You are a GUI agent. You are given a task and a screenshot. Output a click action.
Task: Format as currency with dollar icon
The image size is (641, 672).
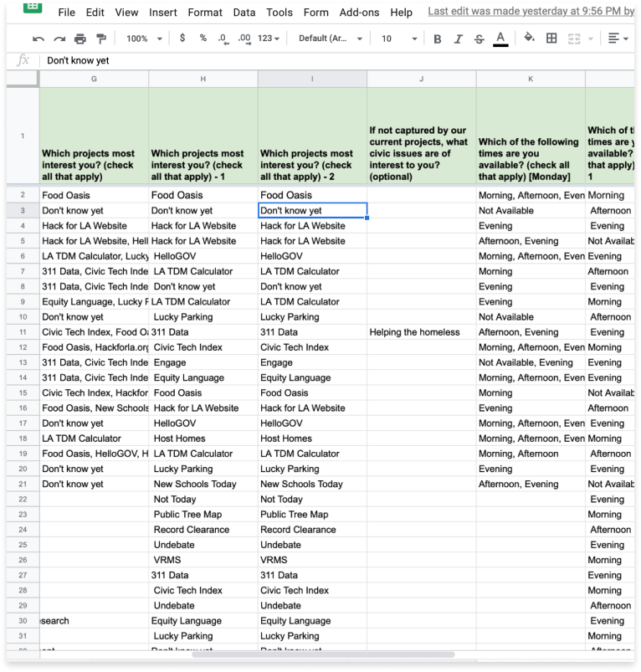pos(182,38)
